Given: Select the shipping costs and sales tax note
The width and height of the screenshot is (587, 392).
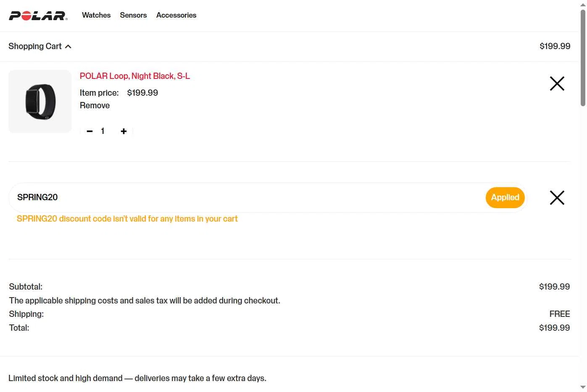Looking at the screenshot, I should pyautogui.click(x=145, y=301).
